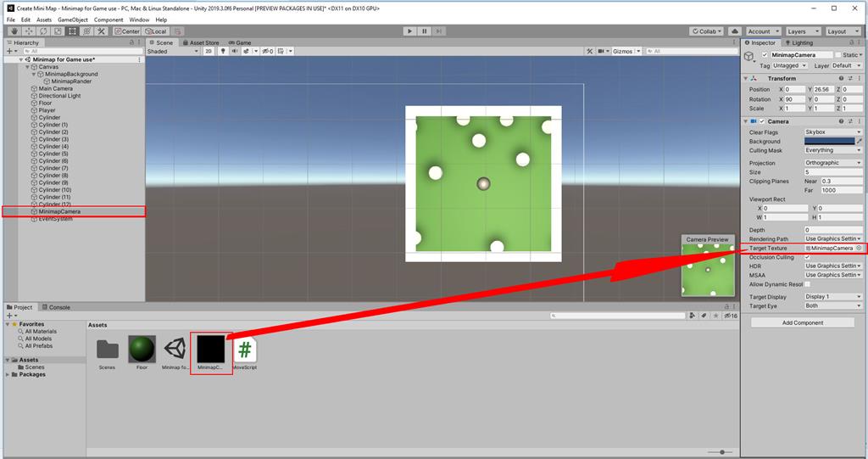Toggle the Occlusion Culling checkbox
868x459 pixels.
(807, 257)
